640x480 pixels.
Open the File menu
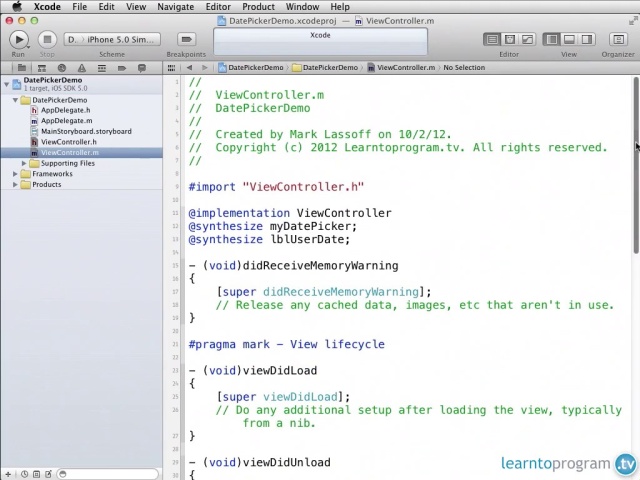pyautogui.click(x=79, y=7)
